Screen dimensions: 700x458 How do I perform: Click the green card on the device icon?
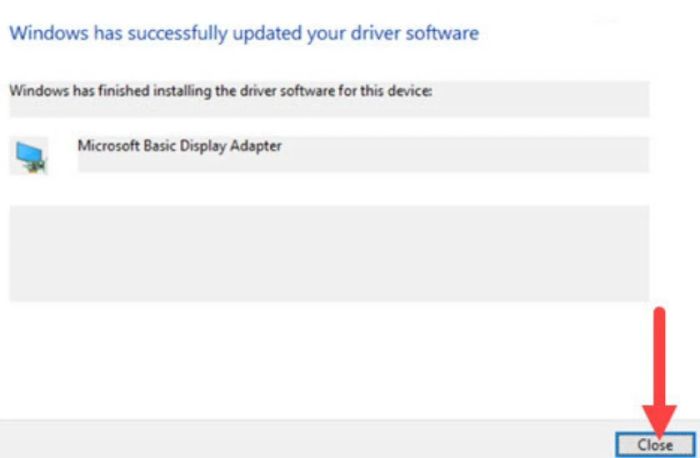coord(38,167)
